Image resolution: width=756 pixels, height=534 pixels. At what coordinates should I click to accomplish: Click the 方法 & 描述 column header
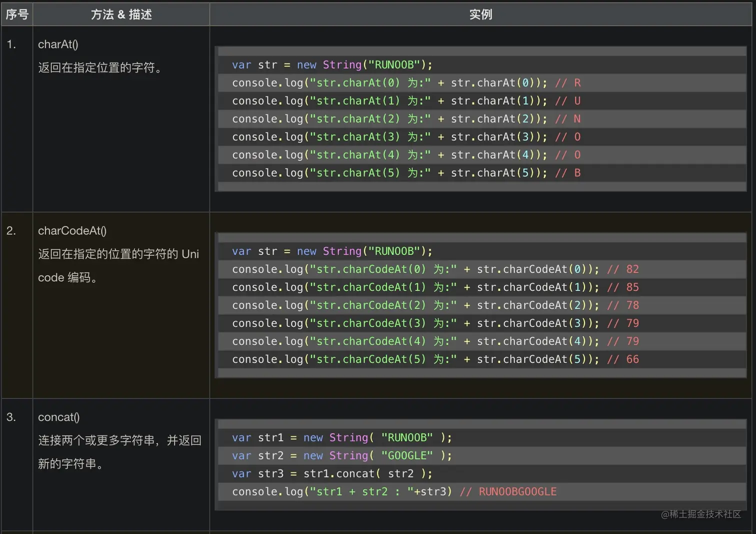point(121,15)
